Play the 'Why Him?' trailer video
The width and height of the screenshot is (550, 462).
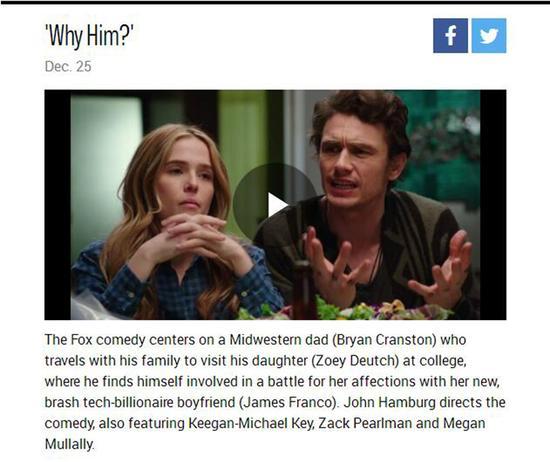pyautogui.click(x=275, y=205)
